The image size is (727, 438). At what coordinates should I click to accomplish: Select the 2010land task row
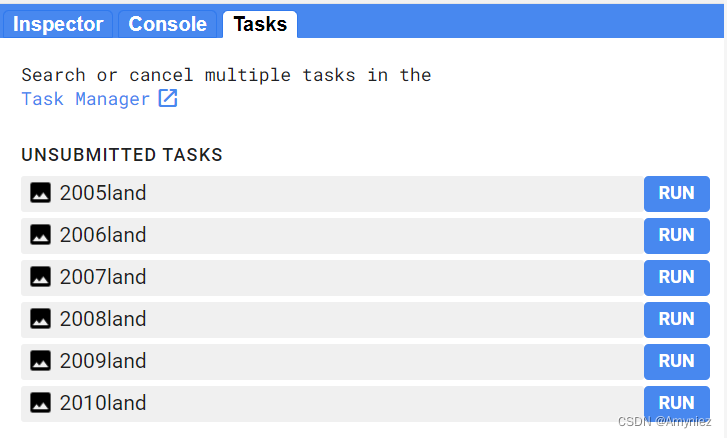point(332,403)
